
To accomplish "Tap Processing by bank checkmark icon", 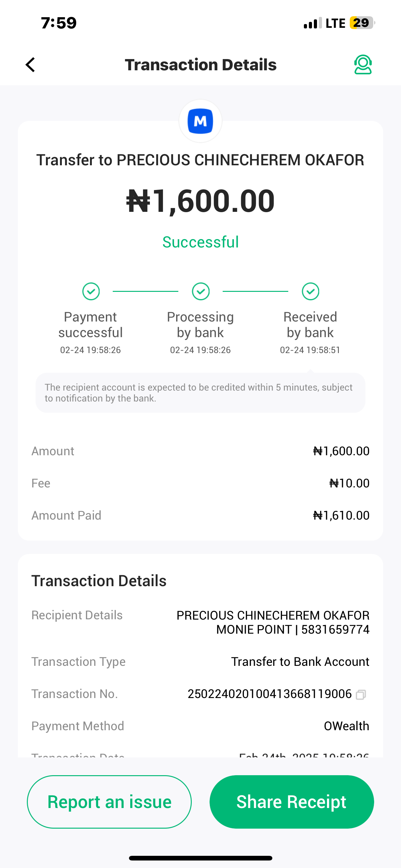I will (x=201, y=291).
